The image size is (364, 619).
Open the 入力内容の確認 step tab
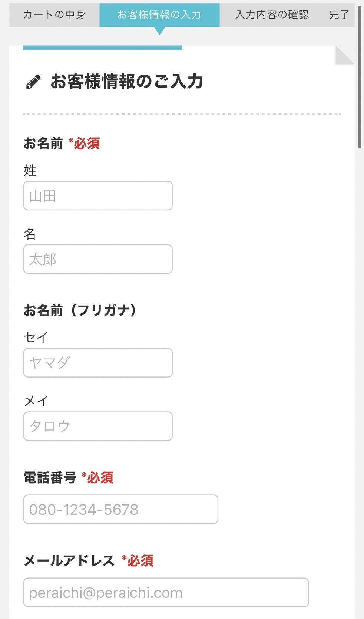(272, 15)
